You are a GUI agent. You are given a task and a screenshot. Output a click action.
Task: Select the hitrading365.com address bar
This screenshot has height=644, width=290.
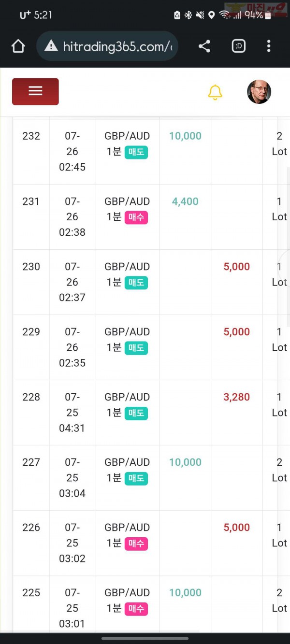(107, 46)
